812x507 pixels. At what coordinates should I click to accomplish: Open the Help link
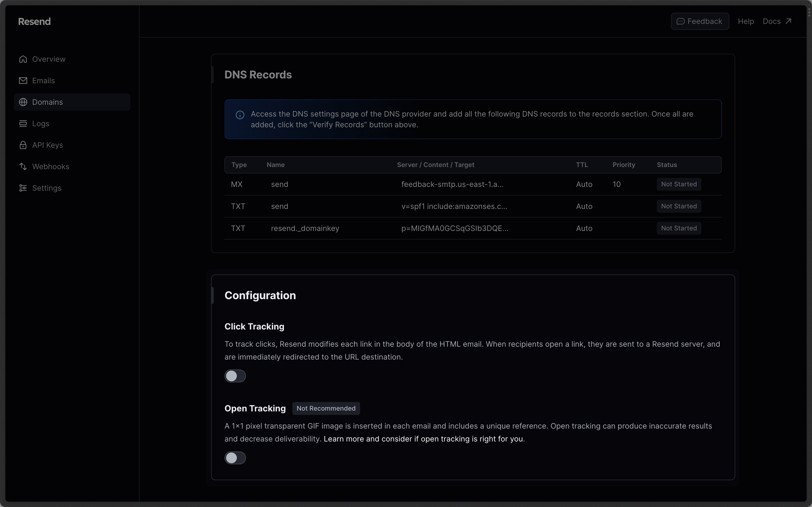click(x=746, y=21)
